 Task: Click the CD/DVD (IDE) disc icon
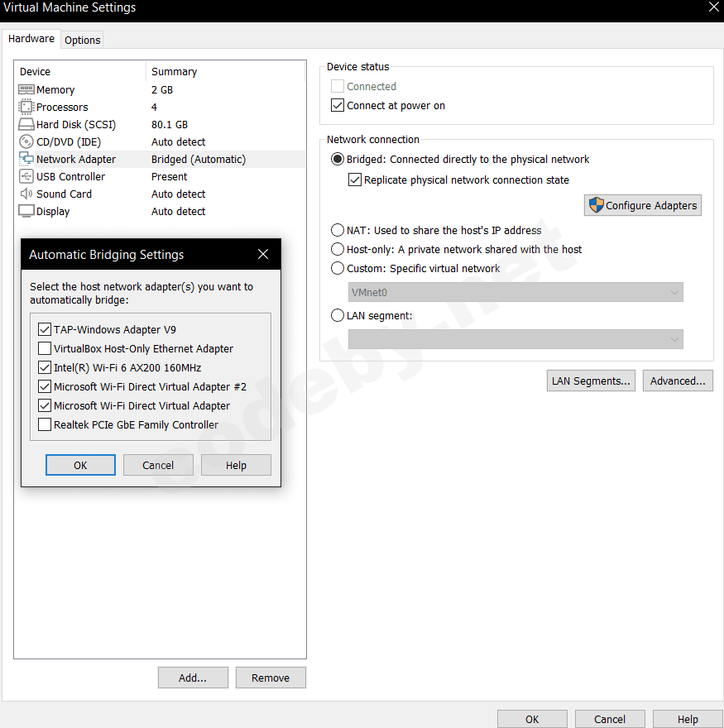pyautogui.click(x=26, y=141)
